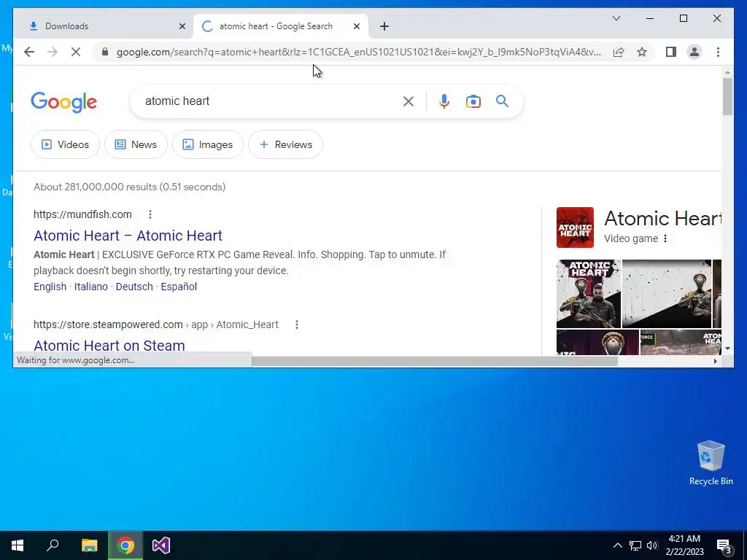Share this page icon in address bar
This screenshot has width=747, height=560.
click(619, 52)
